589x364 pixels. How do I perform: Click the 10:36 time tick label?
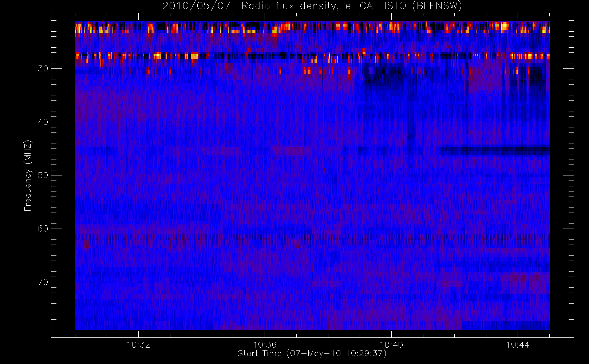[x=265, y=345]
